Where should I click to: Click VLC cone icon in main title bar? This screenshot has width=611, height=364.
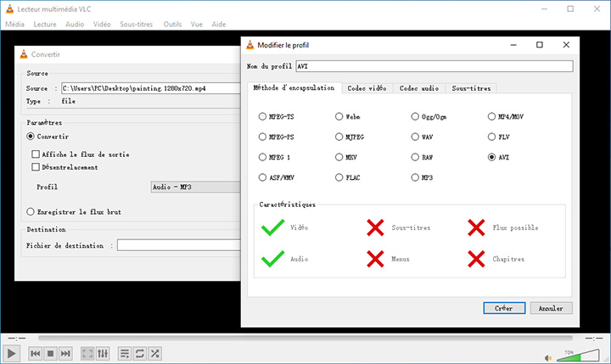(x=9, y=8)
